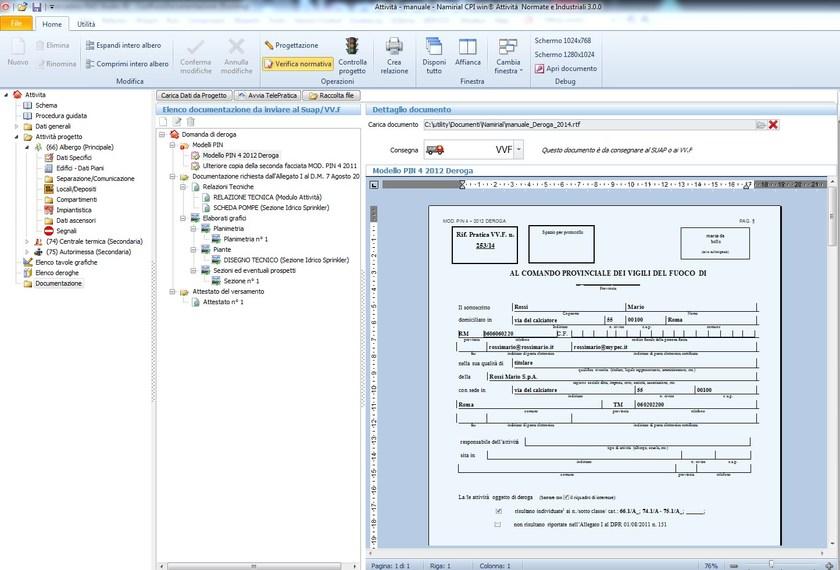Image resolution: width=840 pixels, height=570 pixels.
Task: Click the zoom slider in the status bar
Action: point(772,565)
